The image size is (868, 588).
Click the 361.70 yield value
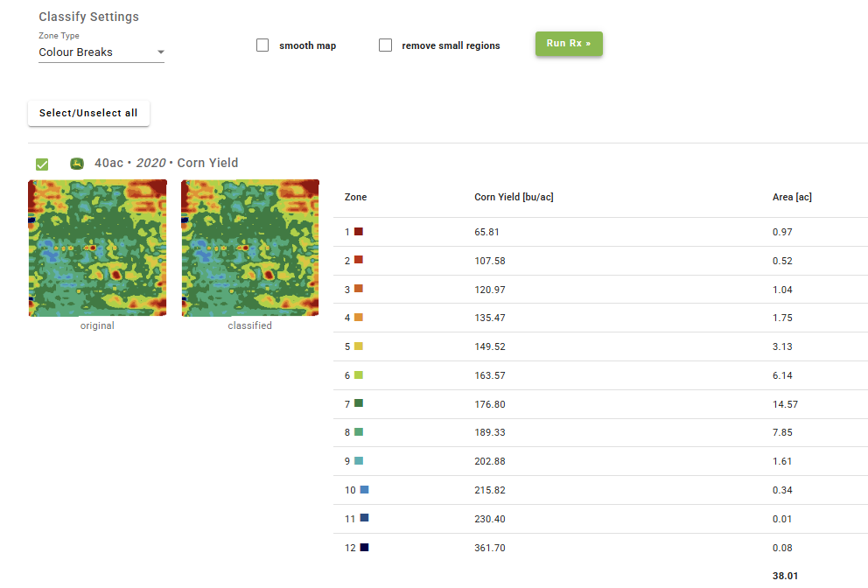[490, 548]
